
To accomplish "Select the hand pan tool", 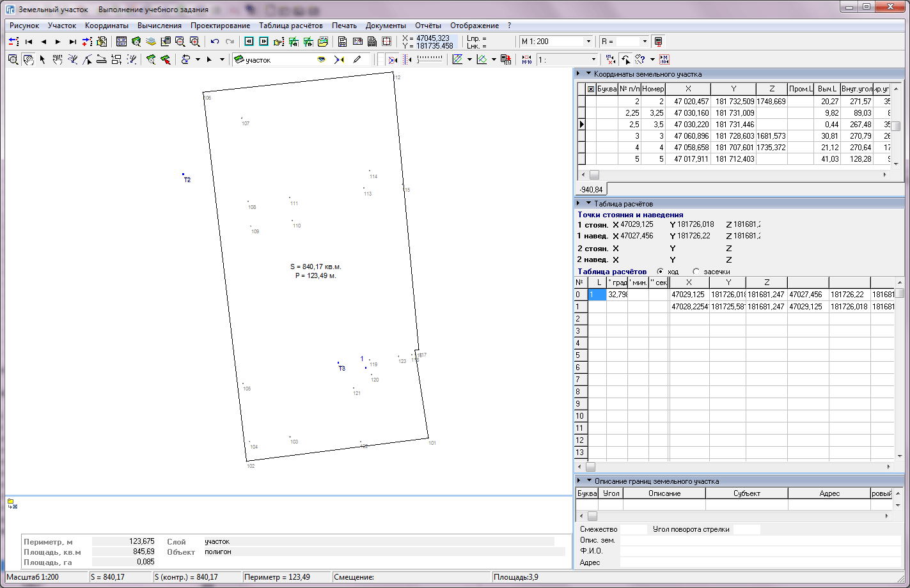I will (x=28, y=59).
